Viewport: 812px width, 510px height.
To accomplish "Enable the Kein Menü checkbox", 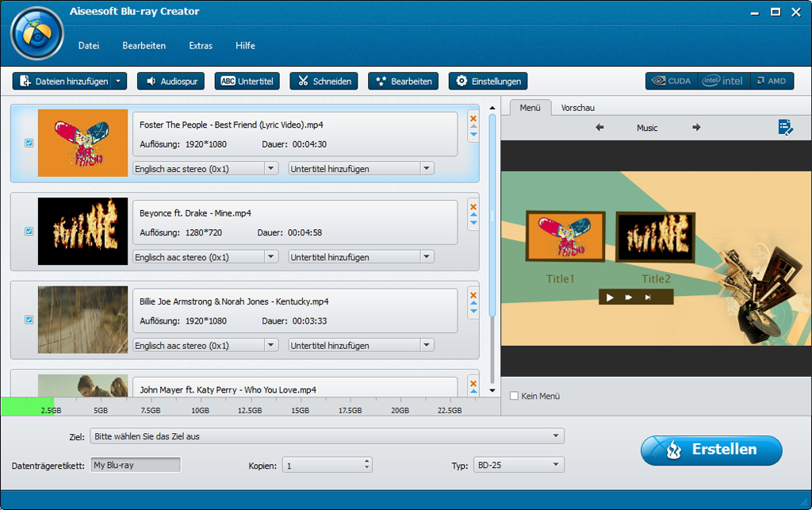I will [x=514, y=396].
